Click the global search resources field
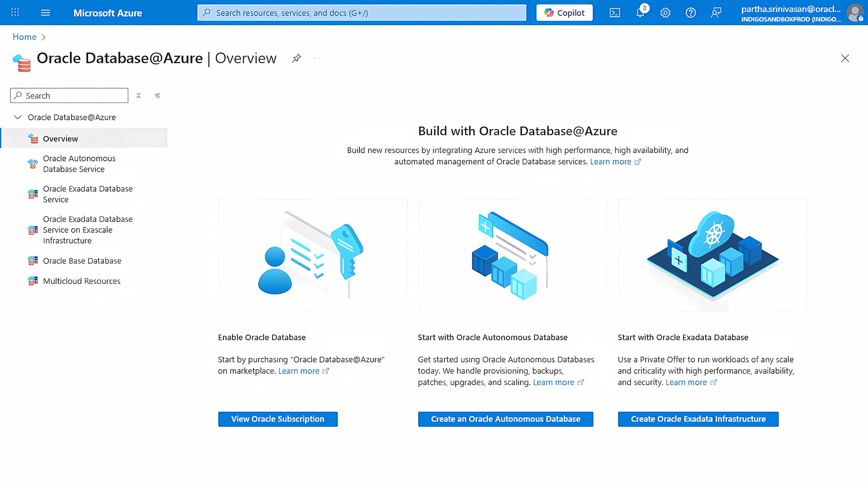 pyautogui.click(x=361, y=13)
